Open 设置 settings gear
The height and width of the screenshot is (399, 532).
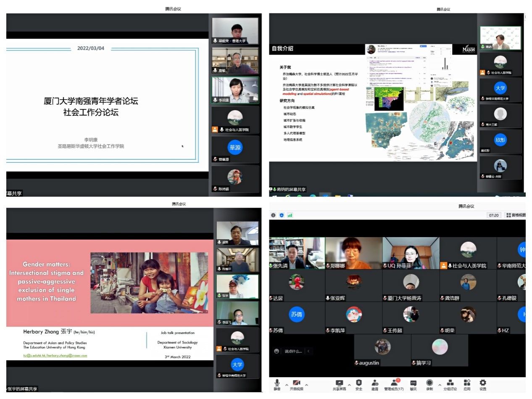point(483,383)
